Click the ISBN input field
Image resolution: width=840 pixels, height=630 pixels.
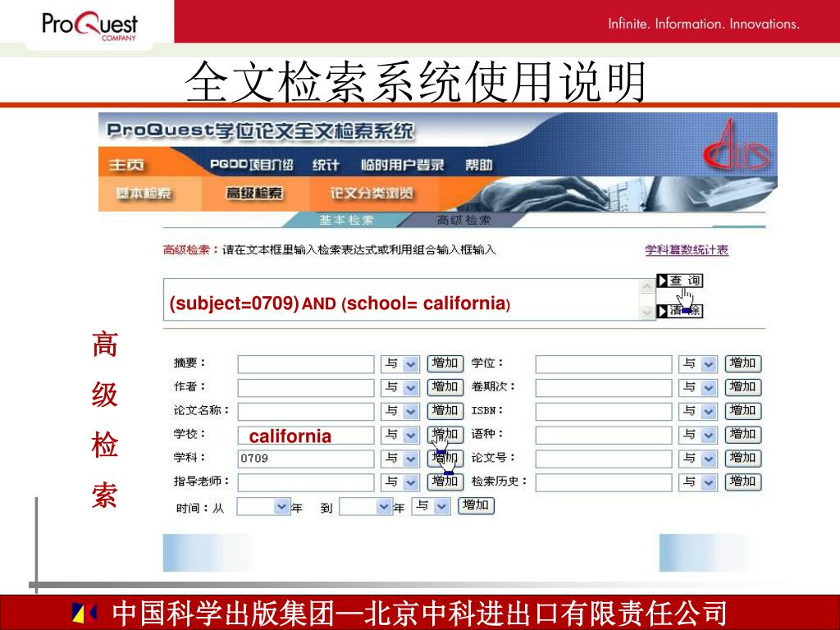(x=604, y=412)
